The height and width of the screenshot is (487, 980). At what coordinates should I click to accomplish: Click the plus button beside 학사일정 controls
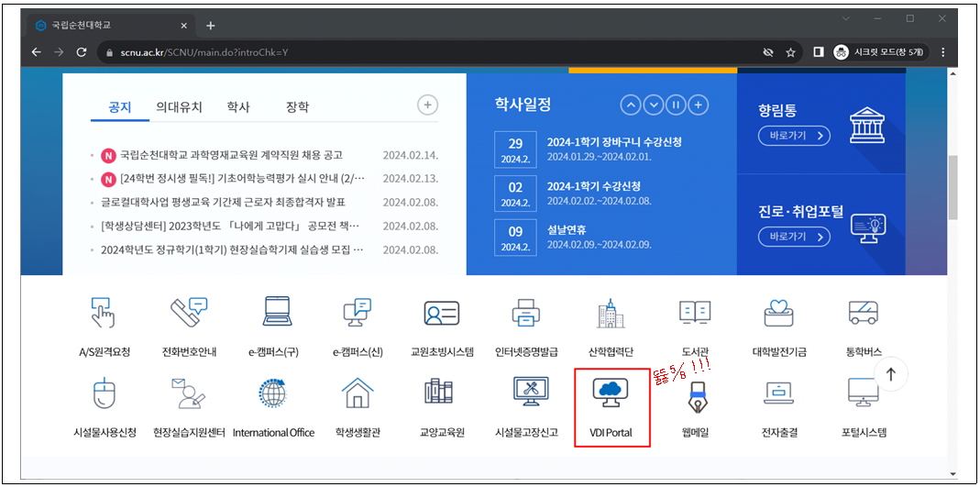pyautogui.click(x=699, y=105)
